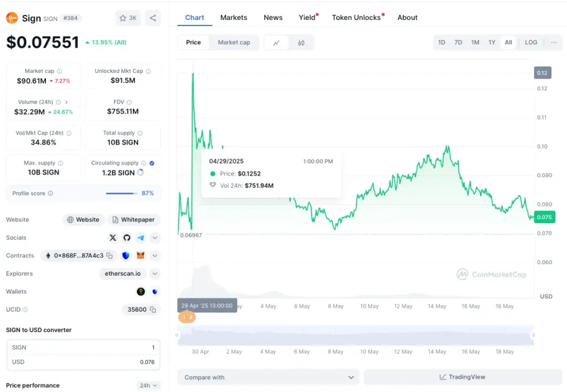This screenshot has height=392, width=567.
Task: Select the line chart type
Action: pos(276,43)
